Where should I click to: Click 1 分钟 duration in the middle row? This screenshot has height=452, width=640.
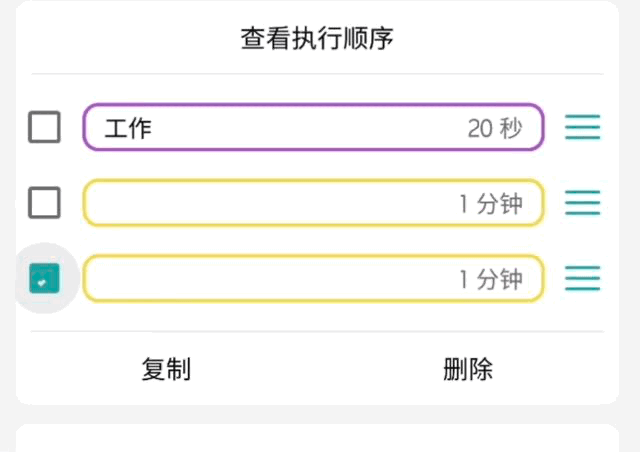[x=490, y=203]
